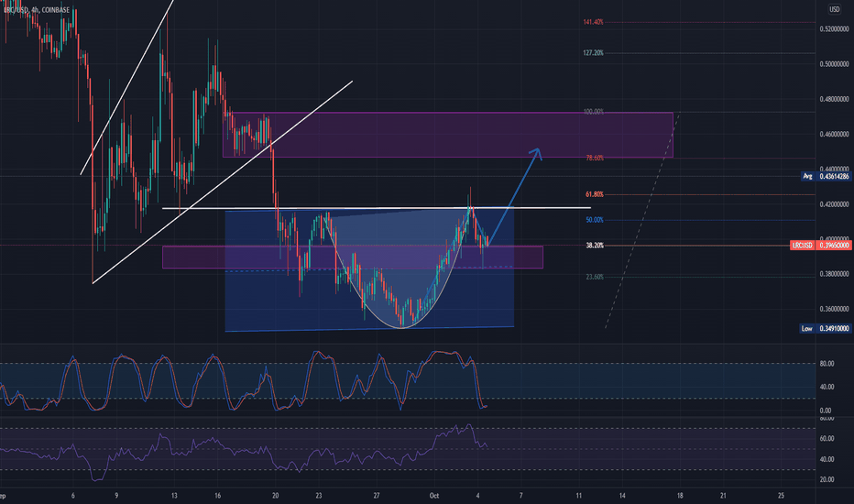This screenshot has width=854, height=504.
Task: Click the 38.20% Fibonacci level label
Action: pos(594,246)
